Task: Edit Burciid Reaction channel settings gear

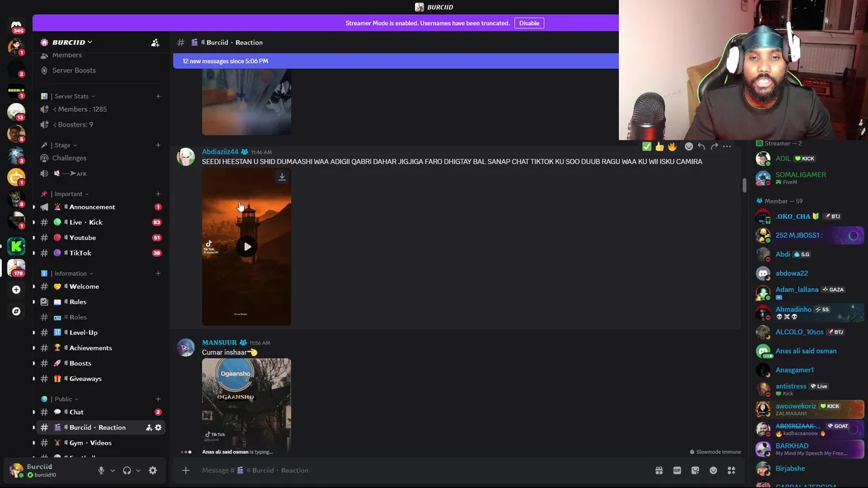Action: (x=158, y=428)
